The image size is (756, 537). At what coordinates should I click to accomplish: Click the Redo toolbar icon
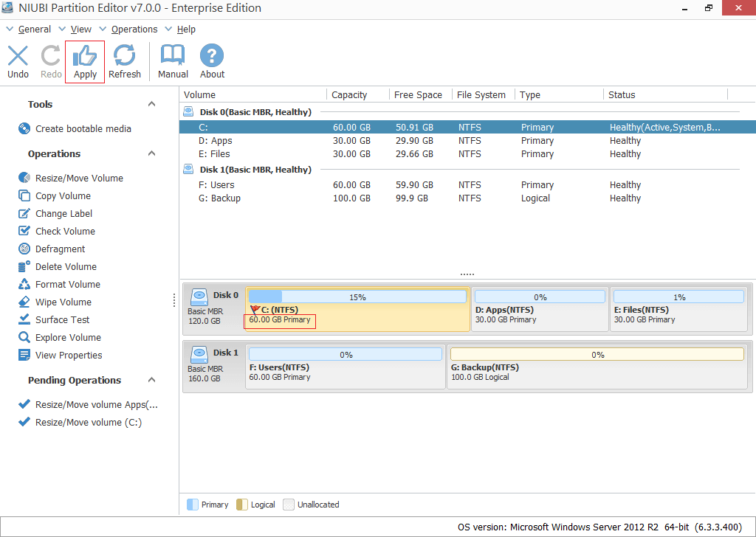click(51, 56)
